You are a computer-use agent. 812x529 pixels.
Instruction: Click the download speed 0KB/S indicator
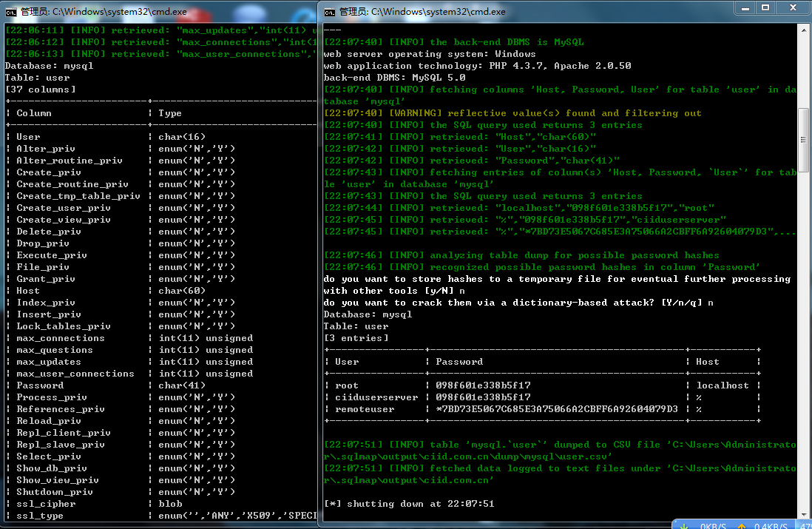point(713,525)
